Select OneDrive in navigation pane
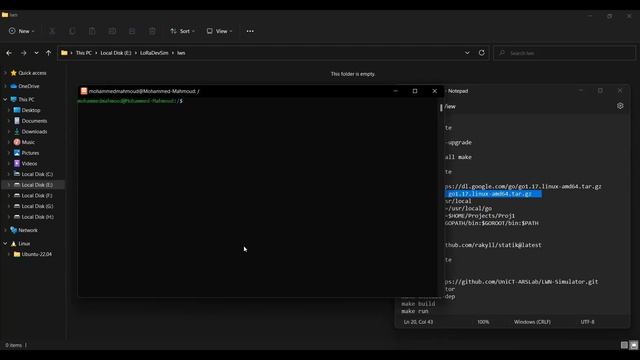 coord(29,86)
